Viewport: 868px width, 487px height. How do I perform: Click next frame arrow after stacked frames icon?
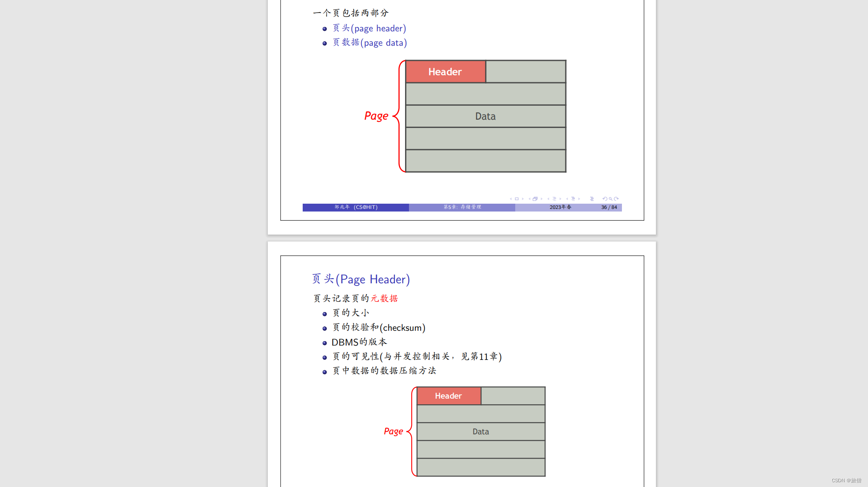tap(542, 199)
